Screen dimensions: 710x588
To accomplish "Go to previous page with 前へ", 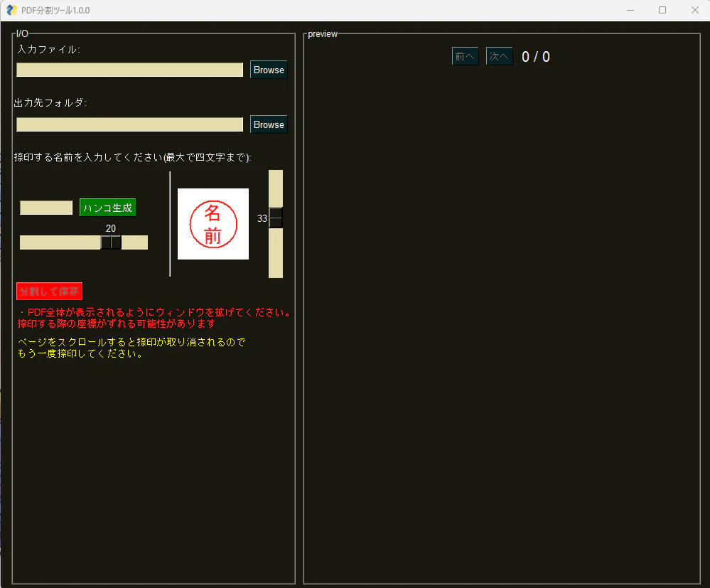I will point(465,56).
